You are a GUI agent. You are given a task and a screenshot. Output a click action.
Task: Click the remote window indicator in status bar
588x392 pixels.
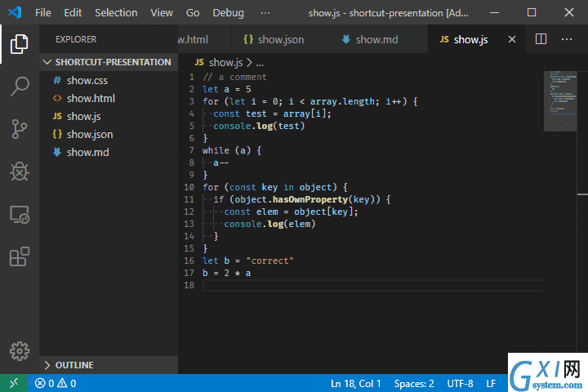click(14, 383)
